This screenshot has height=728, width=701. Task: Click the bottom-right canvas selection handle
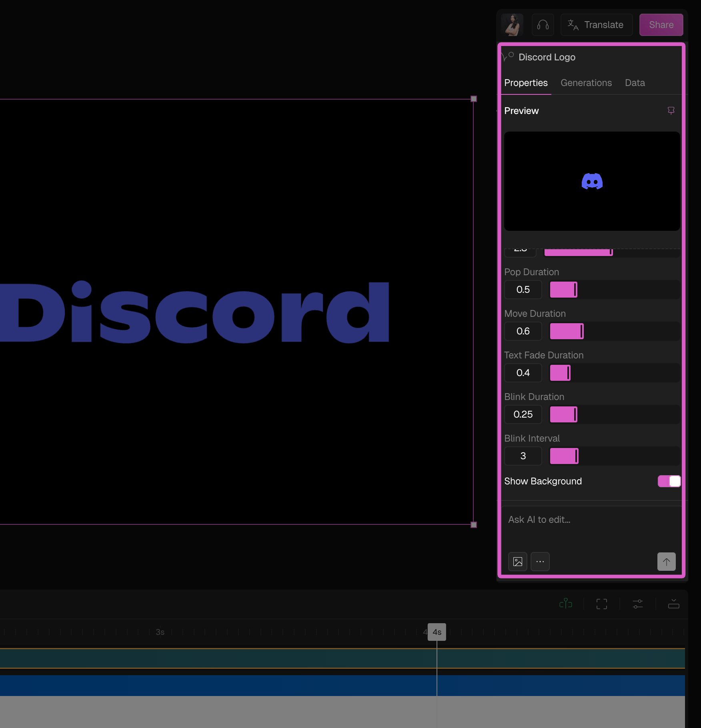pyautogui.click(x=474, y=525)
